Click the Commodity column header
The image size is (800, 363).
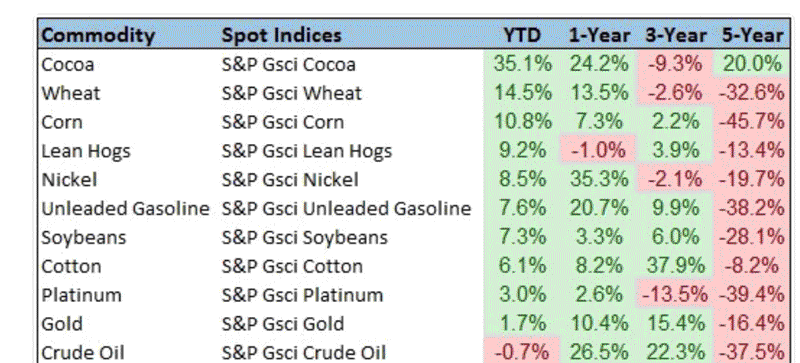pyautogui.click(x=97, y=35)
